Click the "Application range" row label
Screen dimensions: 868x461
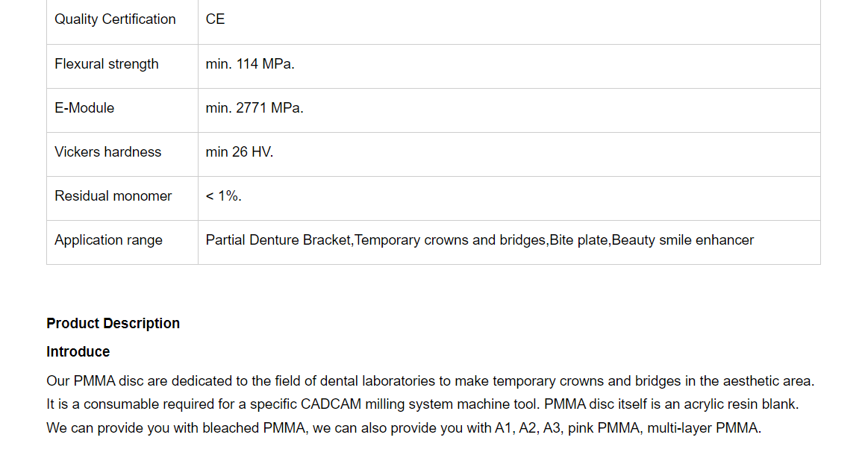pyautogui.click(x=108, y=240)
